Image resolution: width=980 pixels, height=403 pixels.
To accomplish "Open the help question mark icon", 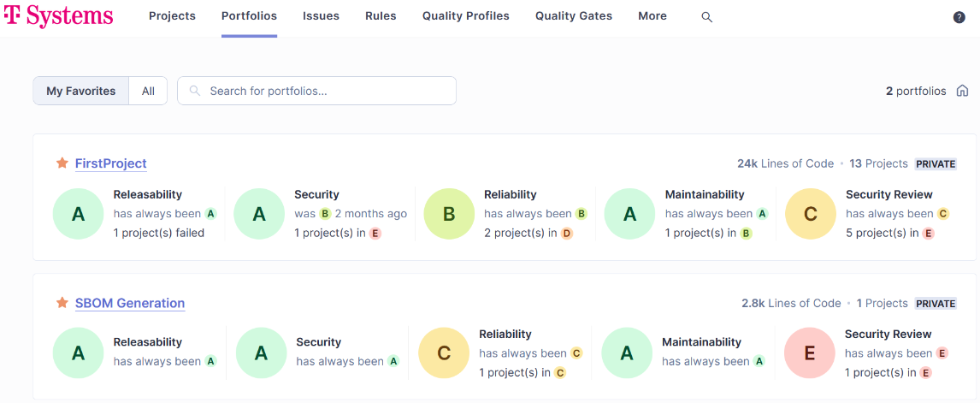I will point(959,17).
